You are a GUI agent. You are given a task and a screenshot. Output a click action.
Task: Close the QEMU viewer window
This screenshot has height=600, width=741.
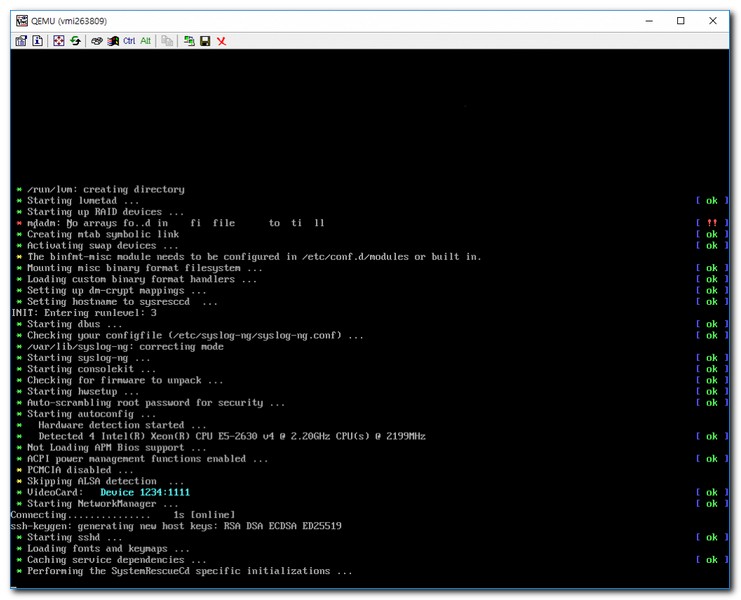(x=713, y=20)
